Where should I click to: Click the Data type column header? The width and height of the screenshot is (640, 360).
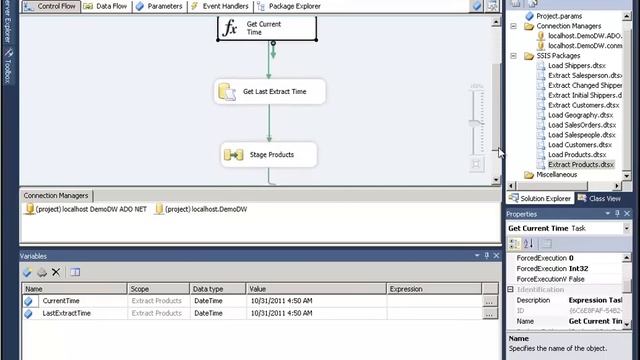pos(218,289)
